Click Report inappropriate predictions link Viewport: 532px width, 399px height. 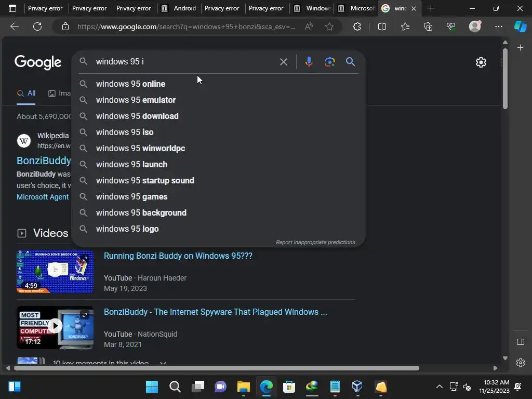click(x=315, y=242)
